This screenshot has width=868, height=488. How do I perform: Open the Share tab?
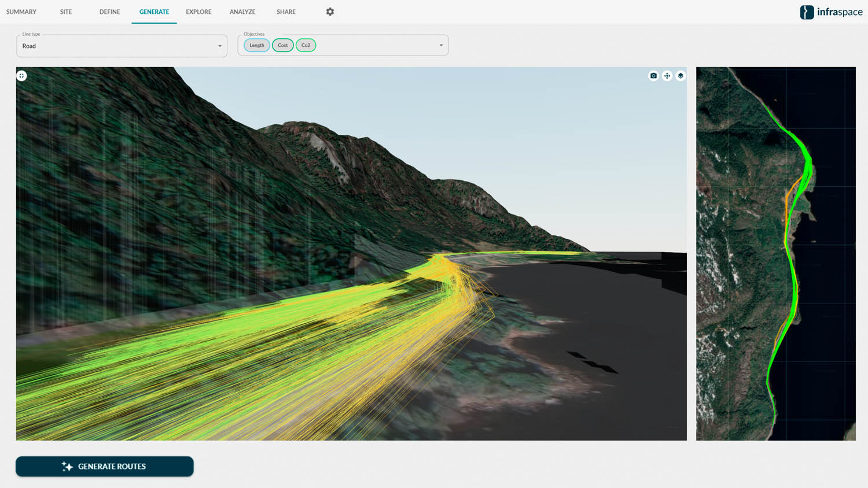coord(286,12)
